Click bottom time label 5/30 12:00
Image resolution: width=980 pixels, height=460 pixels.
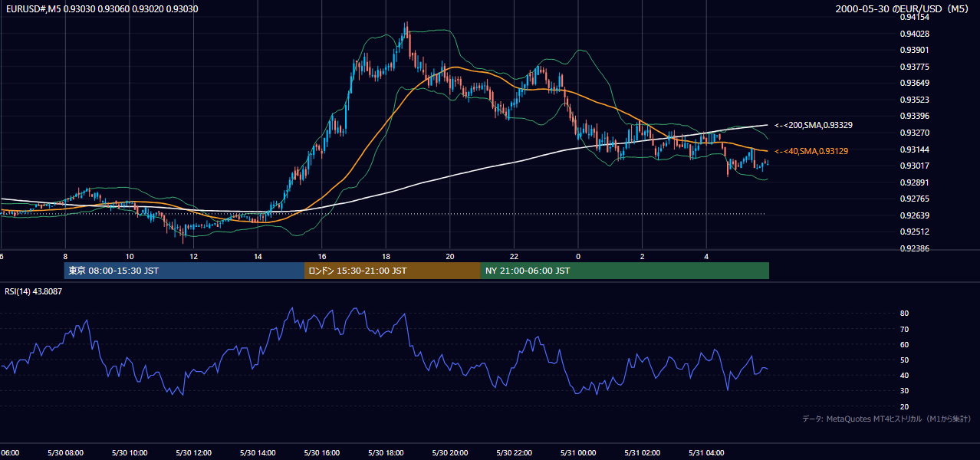[x=193, y=452]
